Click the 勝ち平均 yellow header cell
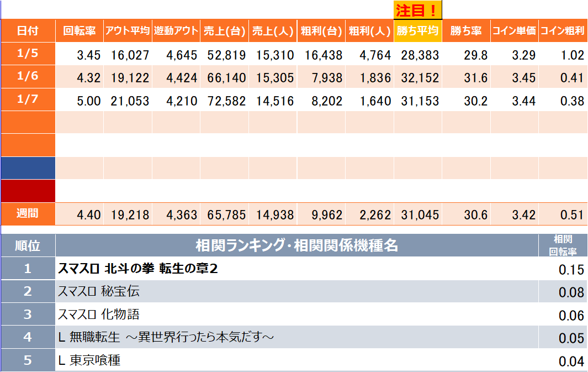Screen dimensions: 588x372 pos(417,31)
